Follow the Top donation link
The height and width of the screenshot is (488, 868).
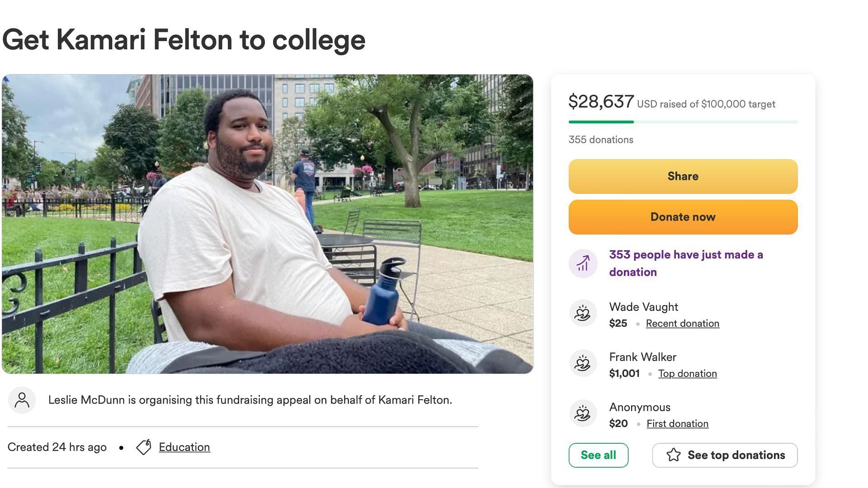(x=687, y=374)
